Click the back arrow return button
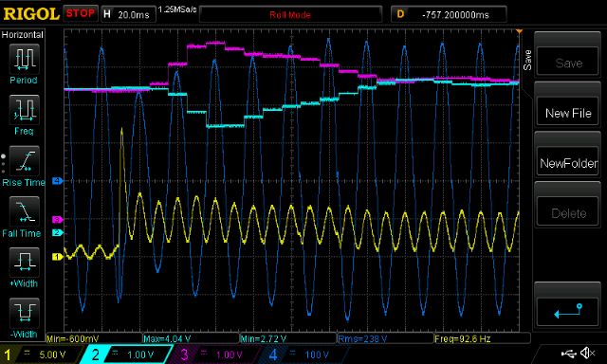Viewport: 607px width, 364px height. [568, 311]
